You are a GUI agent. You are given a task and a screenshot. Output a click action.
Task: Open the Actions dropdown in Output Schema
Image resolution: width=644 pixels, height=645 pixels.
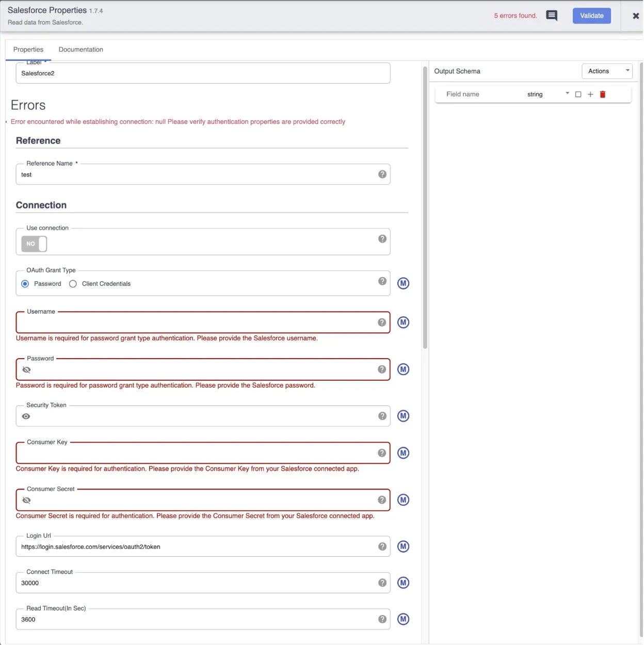607,71
